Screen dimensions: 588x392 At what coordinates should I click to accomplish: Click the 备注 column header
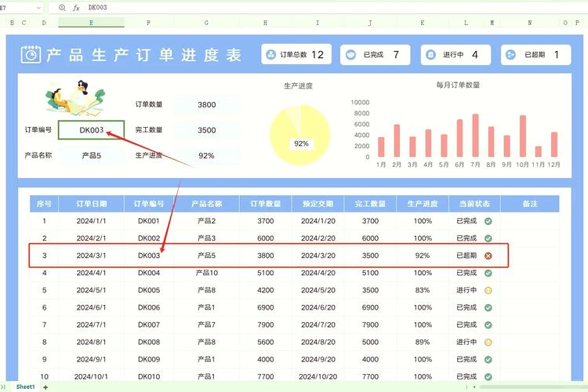(530, 204)
